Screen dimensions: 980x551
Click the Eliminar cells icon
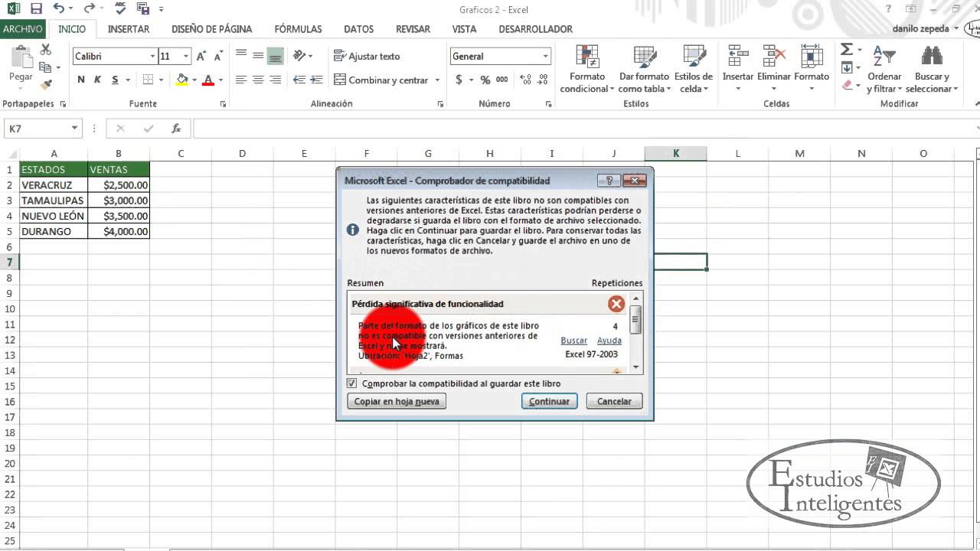pyautogui.click(x=773, y=56)
